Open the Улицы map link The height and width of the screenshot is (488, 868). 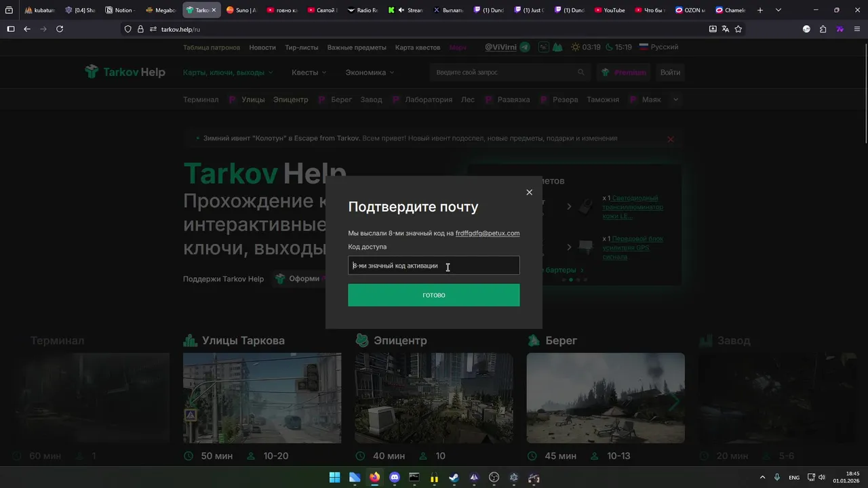point(253,100)
